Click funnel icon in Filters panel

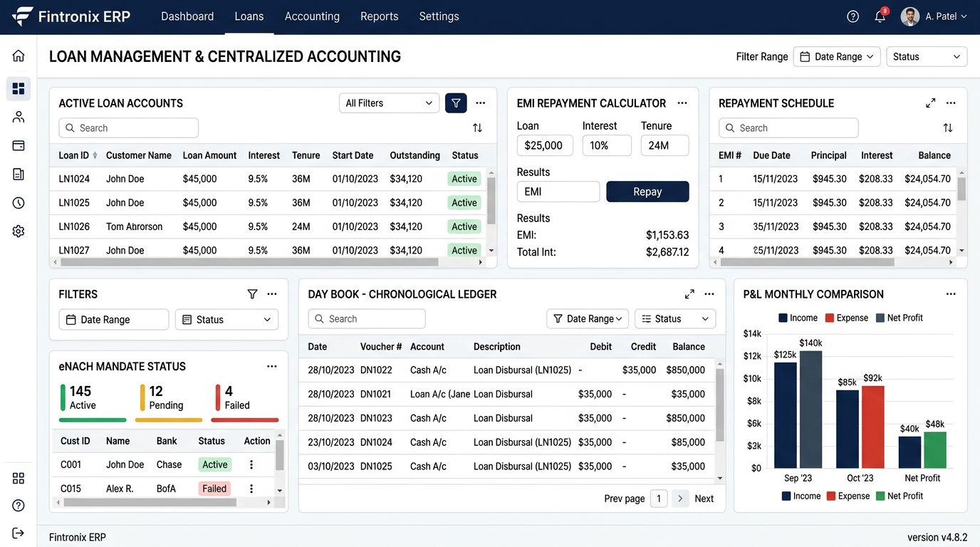(x=252, y=294)
